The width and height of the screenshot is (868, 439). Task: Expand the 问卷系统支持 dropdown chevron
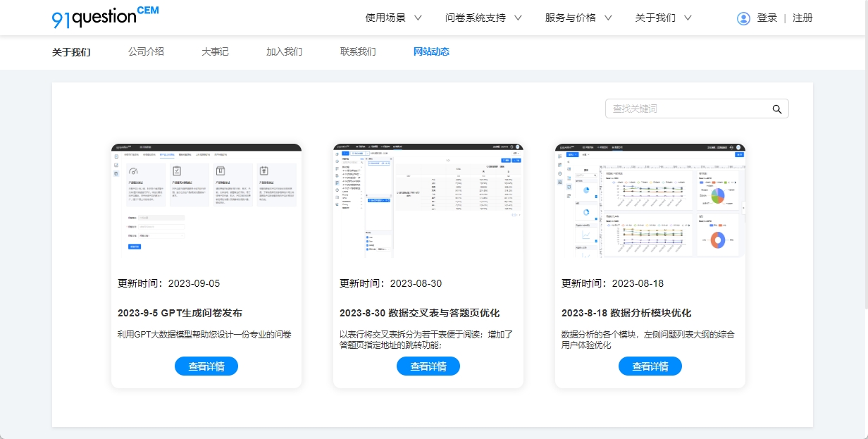pyautogui.click(x=518, y=18)
